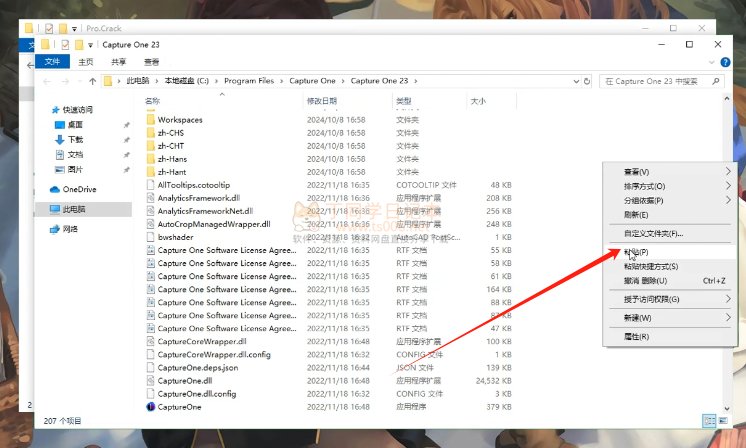
Task: Open quick access toolbar customize dropdown arrow
Action: point(91,45)
